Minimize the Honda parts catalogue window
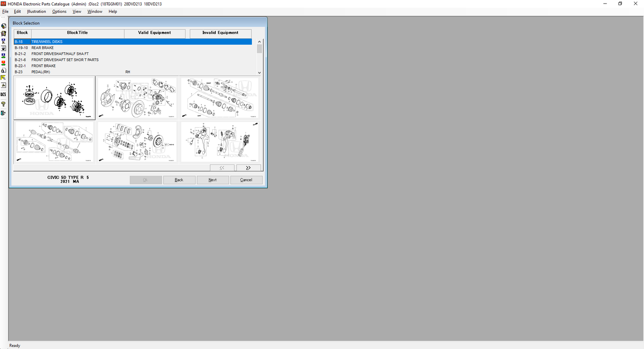 click(x=605, y=4)
